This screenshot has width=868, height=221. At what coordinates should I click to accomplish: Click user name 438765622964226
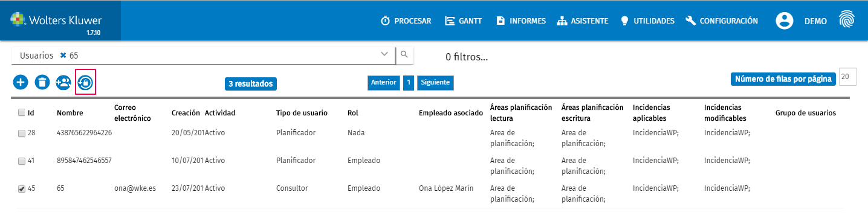tap(84, 133)
